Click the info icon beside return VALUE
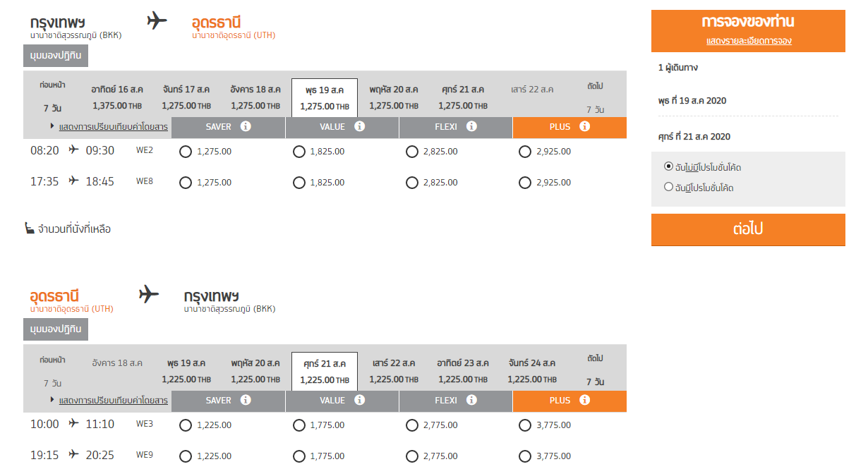The image size is (868, 469). click(359, 401)
